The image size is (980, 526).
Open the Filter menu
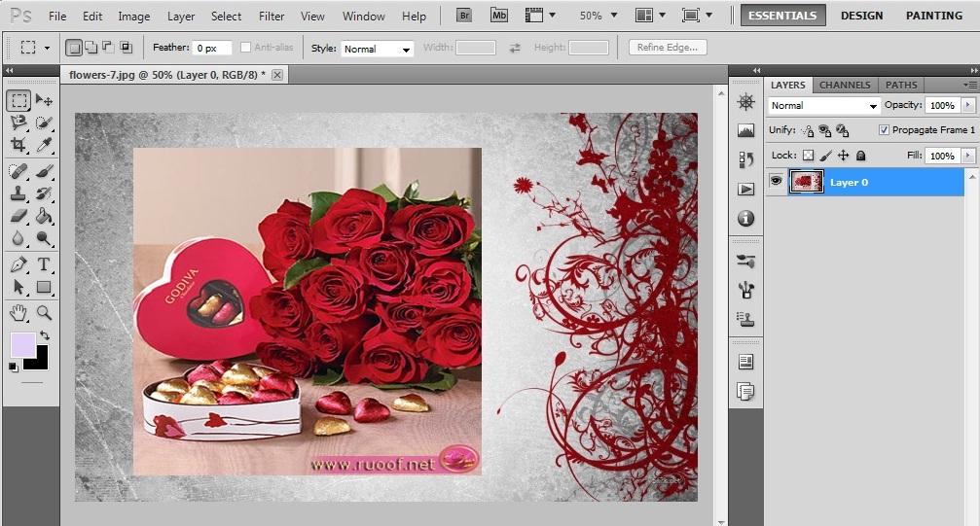click(x=272, y=17)
